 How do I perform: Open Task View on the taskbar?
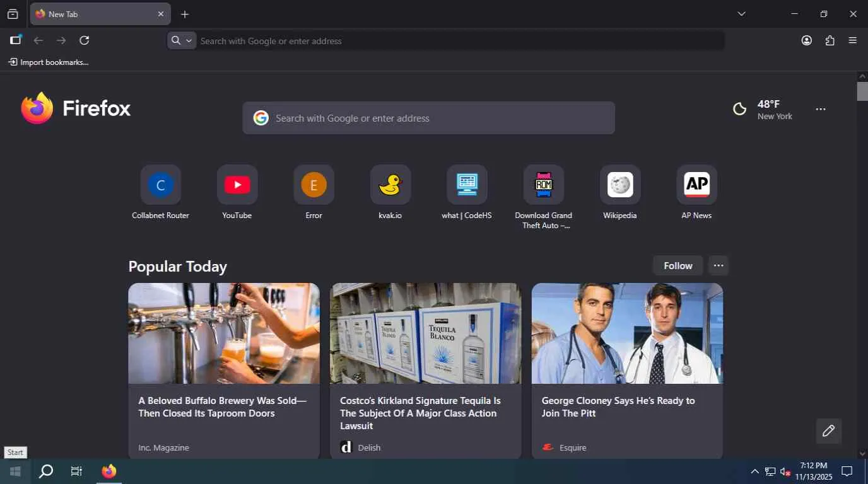(76, 471)
